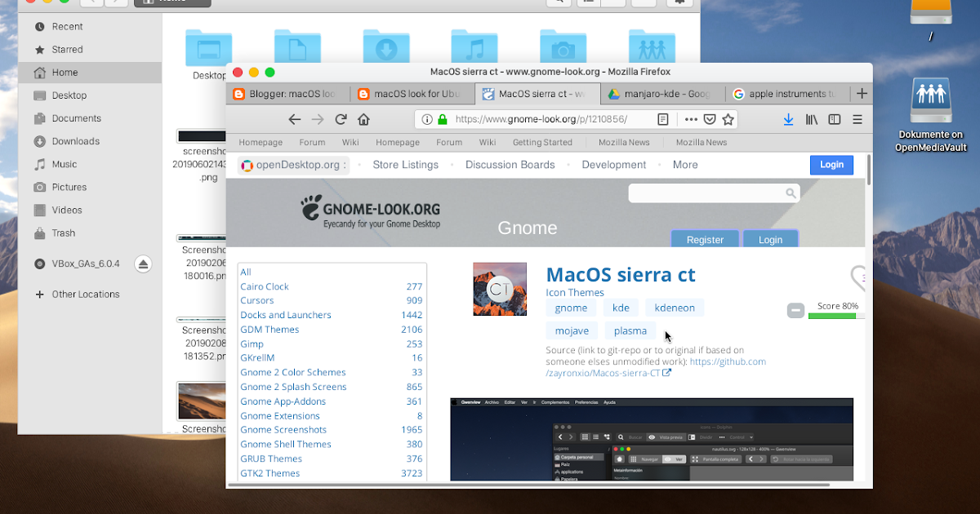
Task: Open the Gwenview screenshot preview image
Action: click(x=652, y=440)
